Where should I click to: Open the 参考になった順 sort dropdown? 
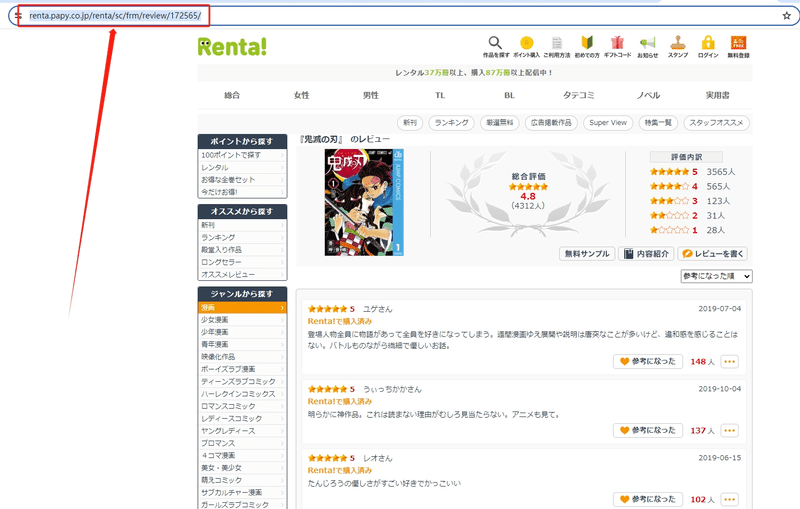pyautogui.click(x=716, y=276)
